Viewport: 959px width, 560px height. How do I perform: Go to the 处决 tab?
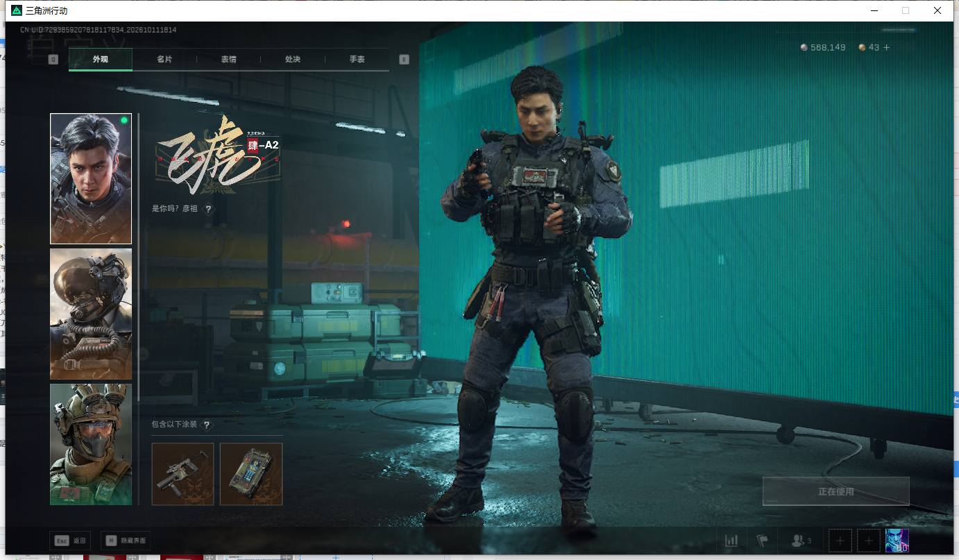tap(293, 60)
